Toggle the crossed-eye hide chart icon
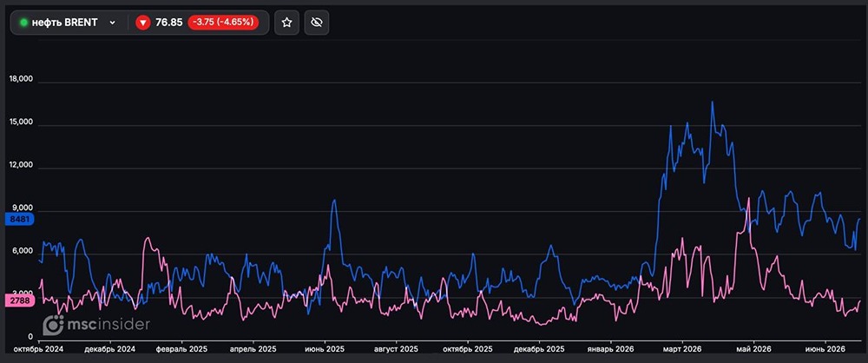 317,23
